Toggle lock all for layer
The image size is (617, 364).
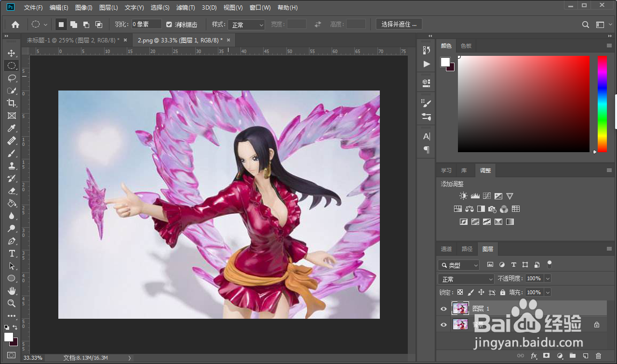tap(503, 292)
